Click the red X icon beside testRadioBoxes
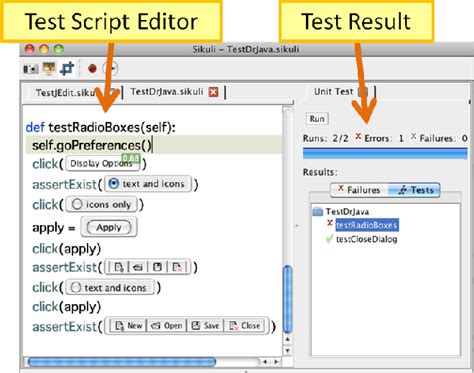Viewport: 474px width, 373px height. (x=330, y=223)
